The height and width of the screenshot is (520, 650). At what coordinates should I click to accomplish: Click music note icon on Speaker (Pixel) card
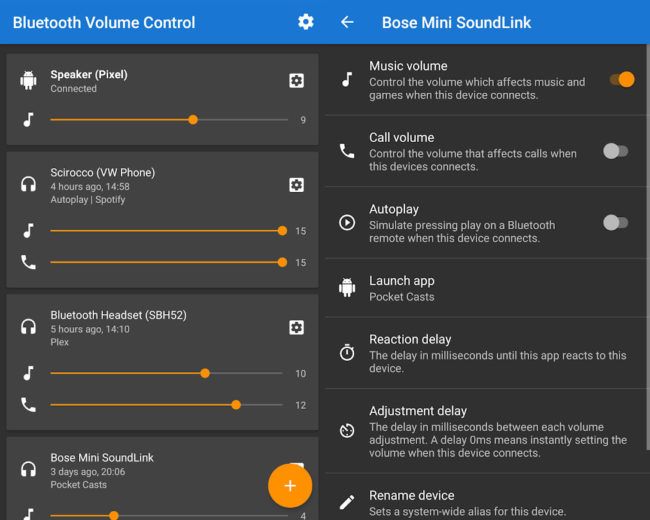28,120
